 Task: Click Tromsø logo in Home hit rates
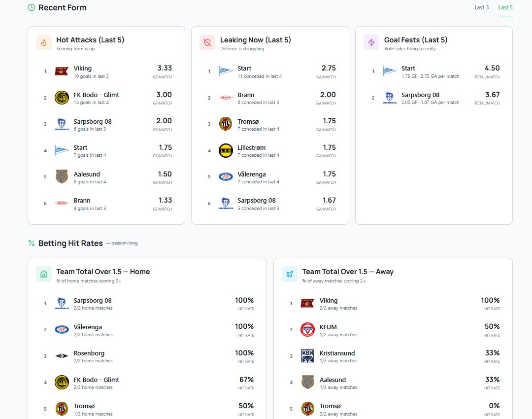coord(62,409)
